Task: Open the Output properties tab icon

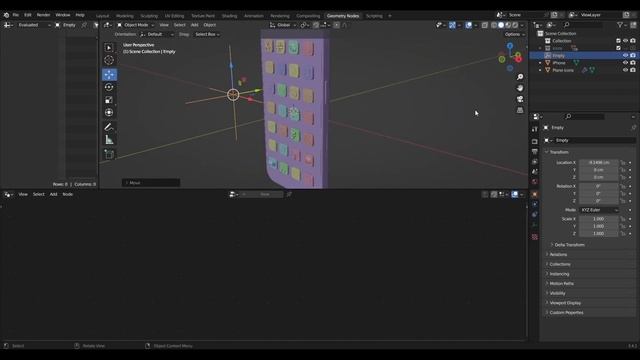Action: click(535, 152)
